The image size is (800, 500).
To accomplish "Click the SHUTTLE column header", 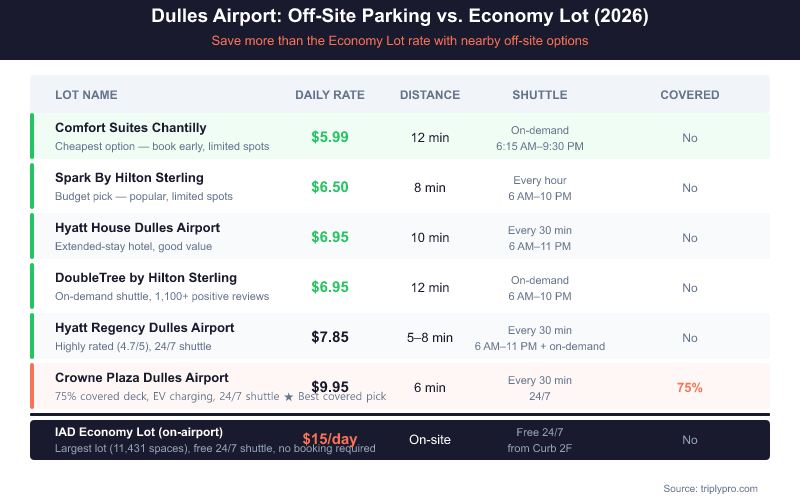I will [x=540, y=95].
